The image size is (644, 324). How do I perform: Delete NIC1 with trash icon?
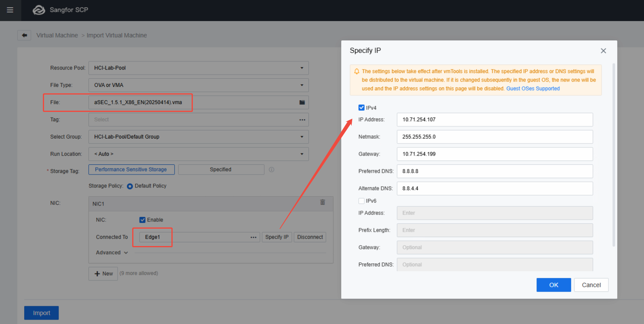pyautogui.click(x=323, y=202)
